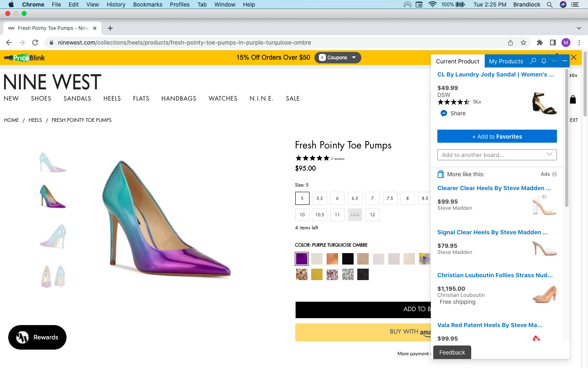Click Add to Favorites button
588x368 pixels.
pyautogui.click(x=497, y=136)
